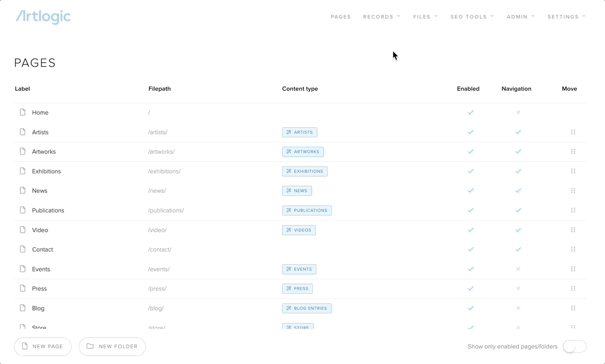605x364 pixels.
Task: Click the News page file icon
Action: [x=23, y=190]
